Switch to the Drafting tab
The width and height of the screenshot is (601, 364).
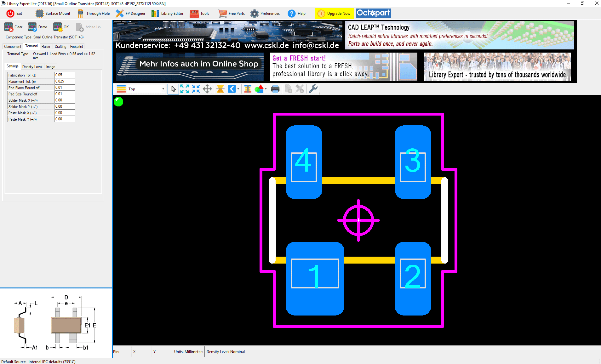tap(60, 47)
